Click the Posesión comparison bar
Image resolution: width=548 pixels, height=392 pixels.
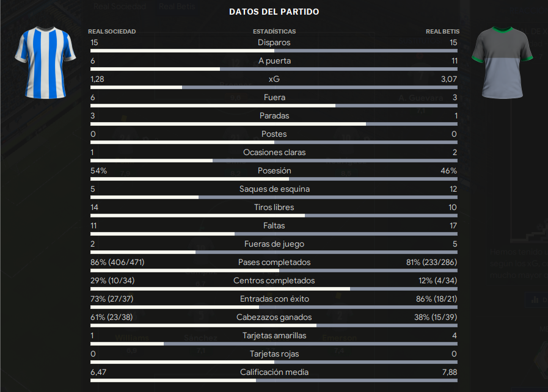coord(274,179)
